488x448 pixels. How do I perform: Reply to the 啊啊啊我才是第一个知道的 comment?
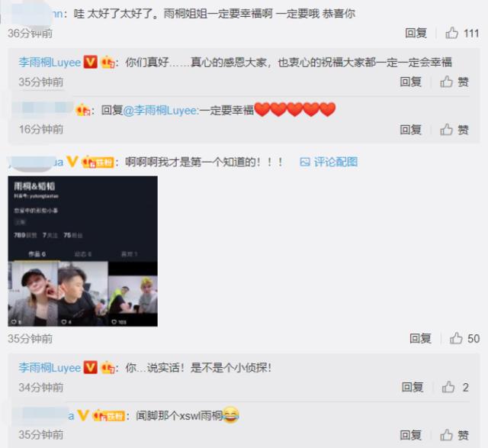pyautogui.click(x=420, y=338)
